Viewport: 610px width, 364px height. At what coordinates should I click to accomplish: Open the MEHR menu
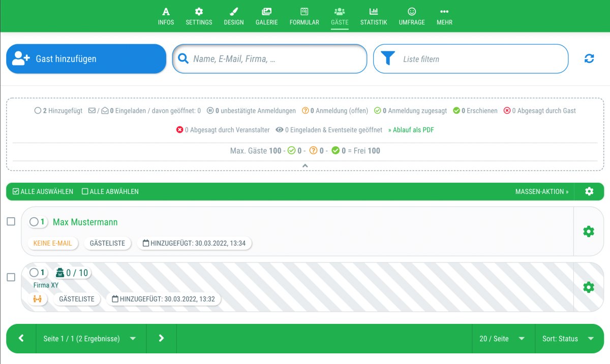(444, 16)
